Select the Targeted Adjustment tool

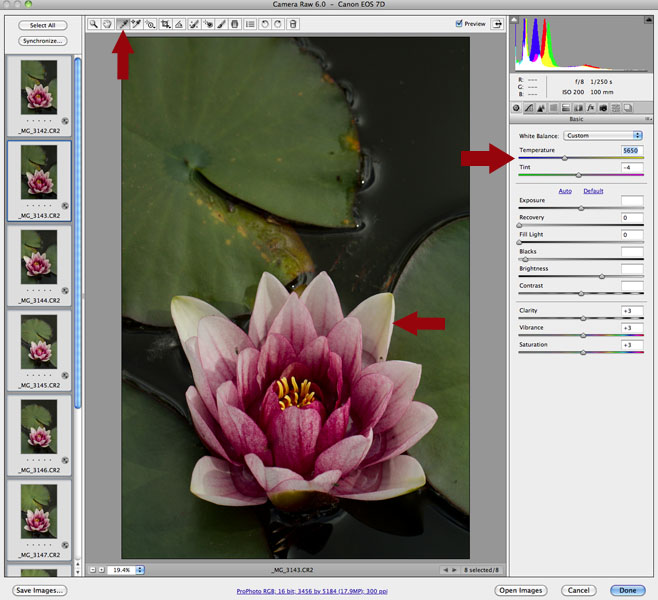pos(150,24)
